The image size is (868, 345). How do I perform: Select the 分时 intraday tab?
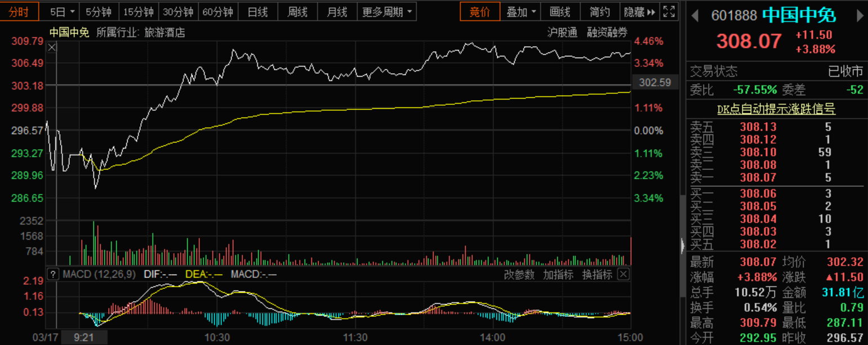(x=19, y=12)
